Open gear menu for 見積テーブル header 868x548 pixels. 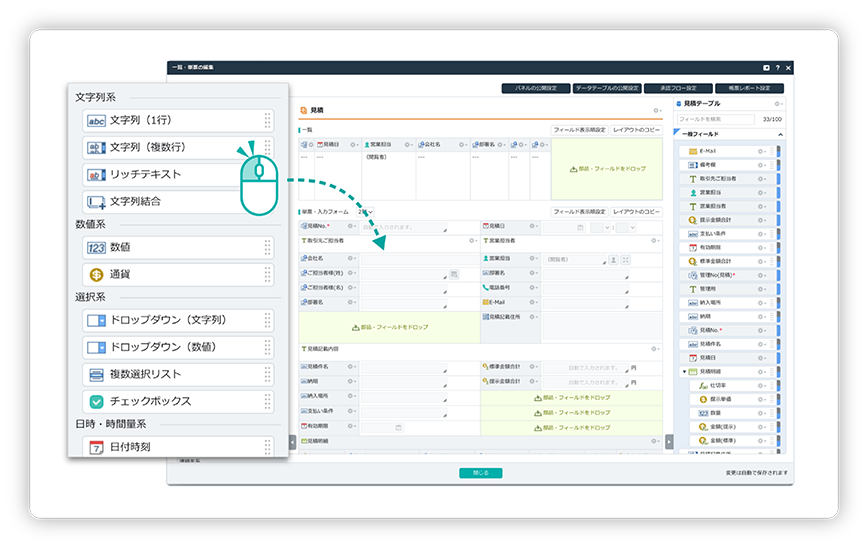[x=778, y=104]
